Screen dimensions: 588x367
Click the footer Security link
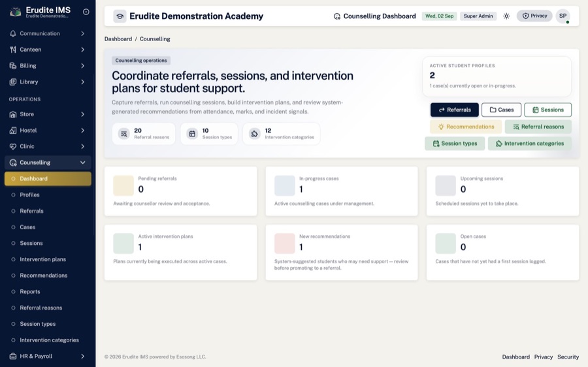568,357
